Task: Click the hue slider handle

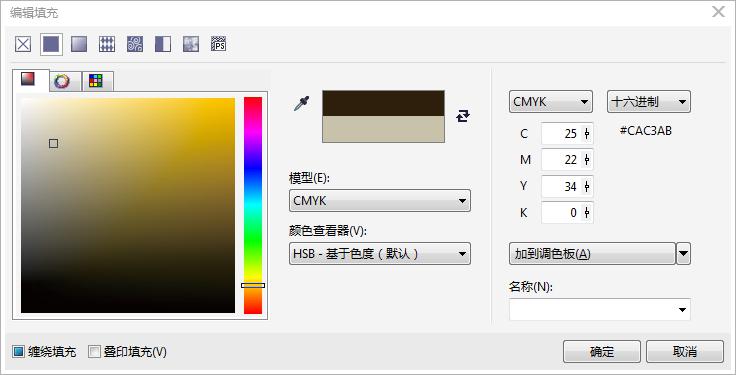Action: click(253, 285)
